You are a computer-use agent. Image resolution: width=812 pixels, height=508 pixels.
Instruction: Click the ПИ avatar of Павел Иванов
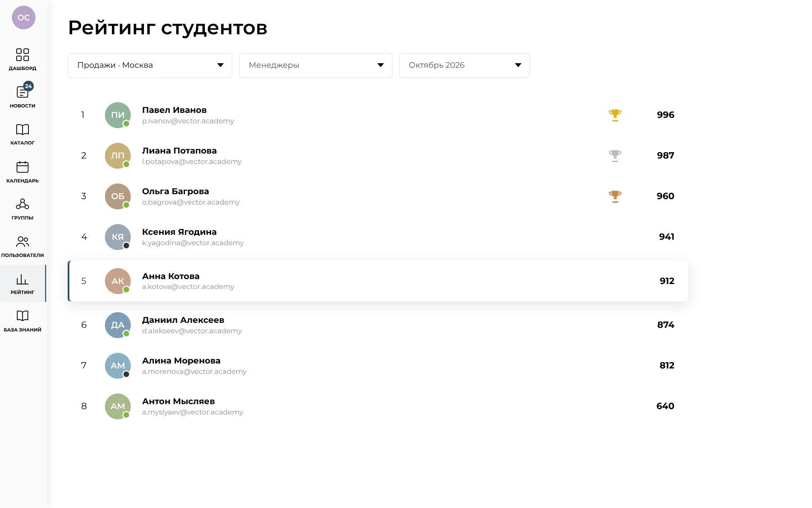point(118,115)
